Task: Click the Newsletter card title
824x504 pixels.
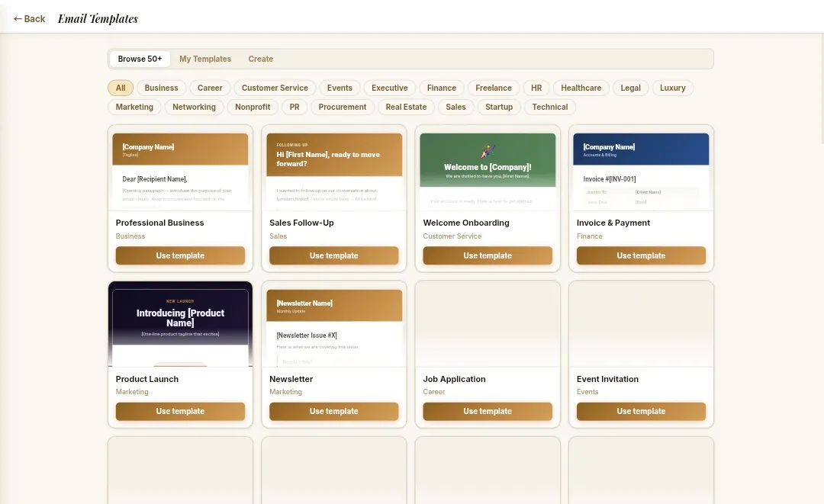Action: [x=291, y=379]
